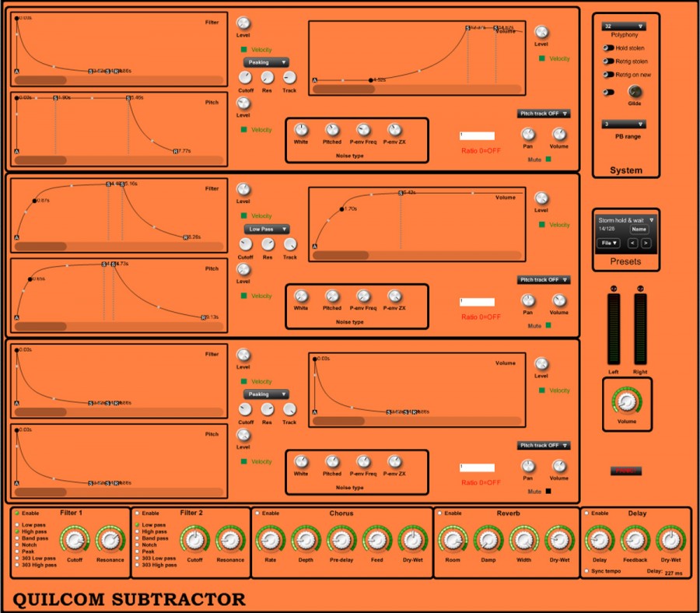Click the master Volume knob
This screenshot has width=700, height=613.
[626, 401]
